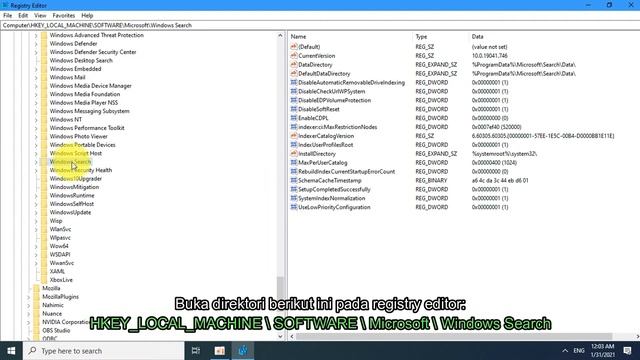Expand the WindowsUpdate key
640x360 pixels.
point(36,212)
